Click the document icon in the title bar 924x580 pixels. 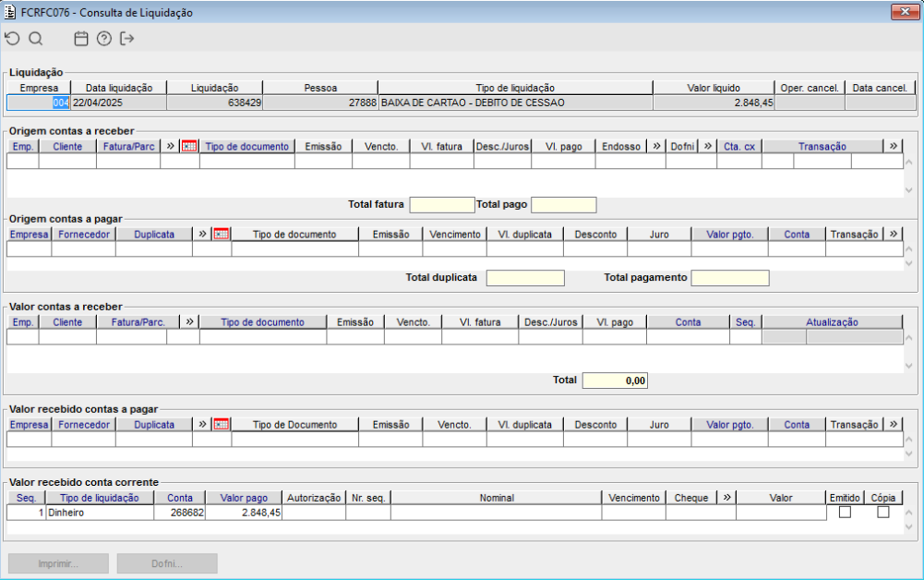pos(10,12)
